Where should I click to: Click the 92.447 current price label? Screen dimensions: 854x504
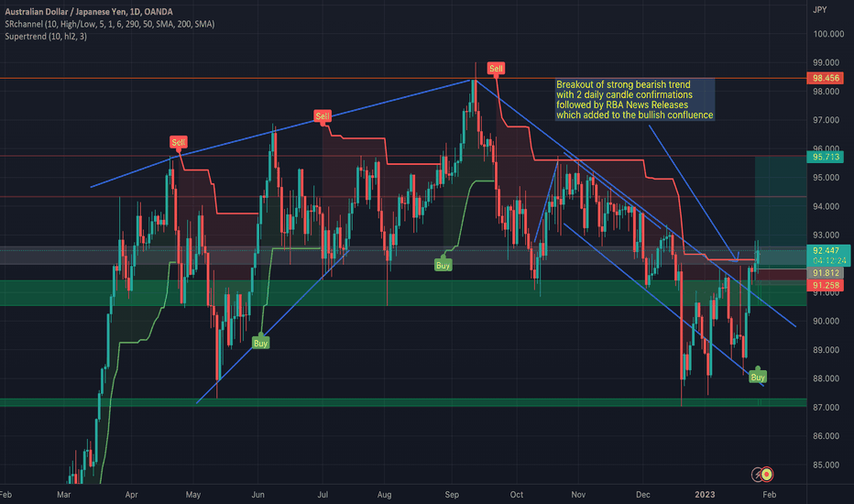click(826, 251)
